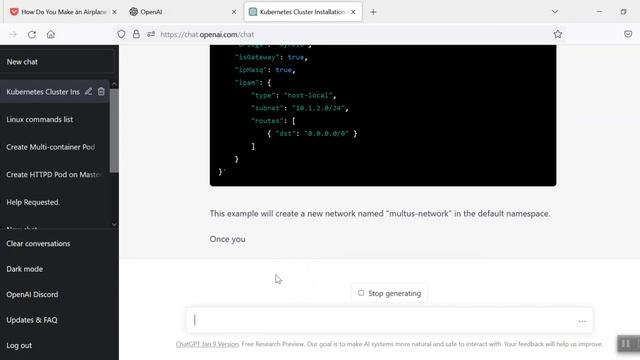Screen dimensions: 640x360
Task: Select the Kubernetes Cluster Installation tab
Action: 303,12
